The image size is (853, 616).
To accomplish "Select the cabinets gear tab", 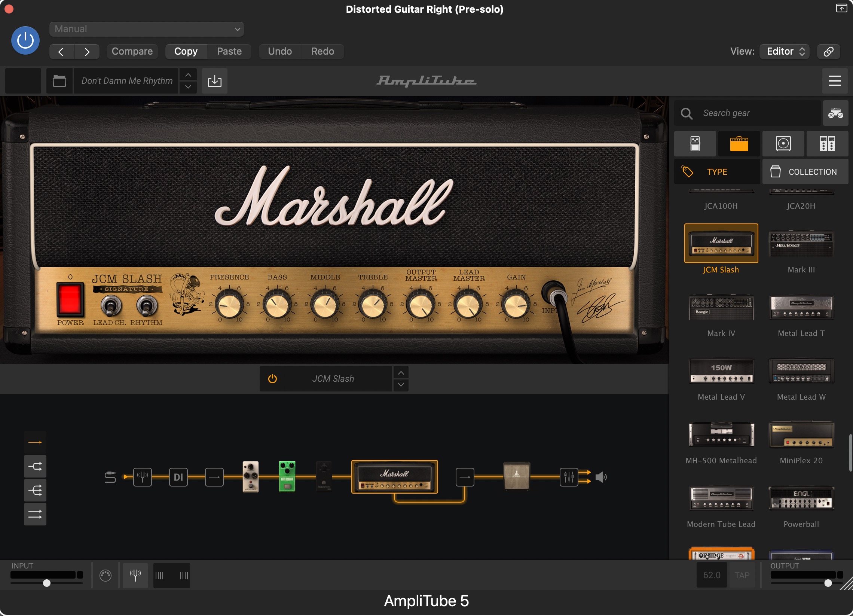I will 783,144.
